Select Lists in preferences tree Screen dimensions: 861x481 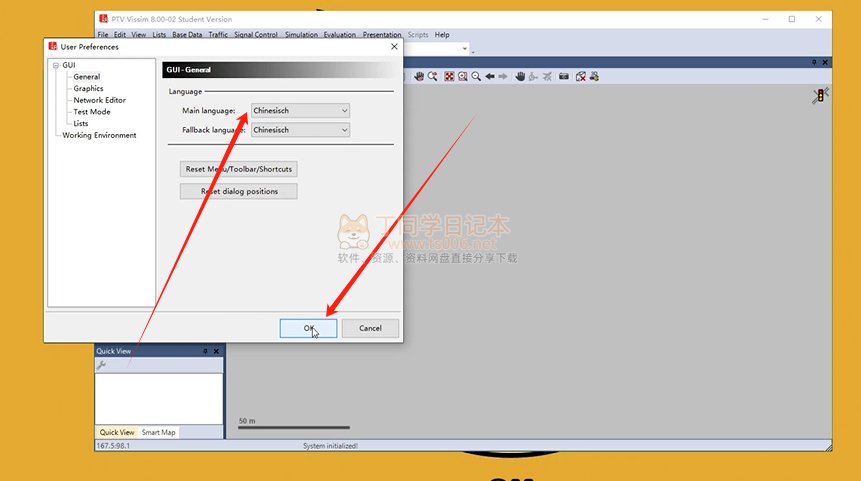click(81, 124)
